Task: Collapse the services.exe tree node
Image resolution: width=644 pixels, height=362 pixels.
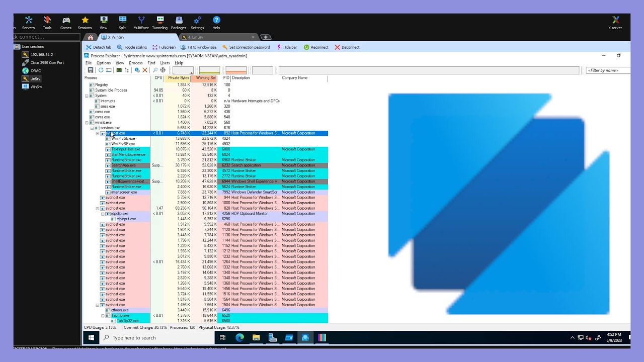Action: tap(92, 128)
